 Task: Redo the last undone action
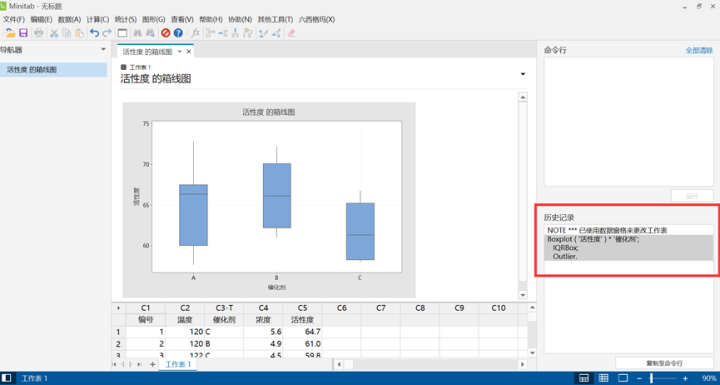click(107, 33)
